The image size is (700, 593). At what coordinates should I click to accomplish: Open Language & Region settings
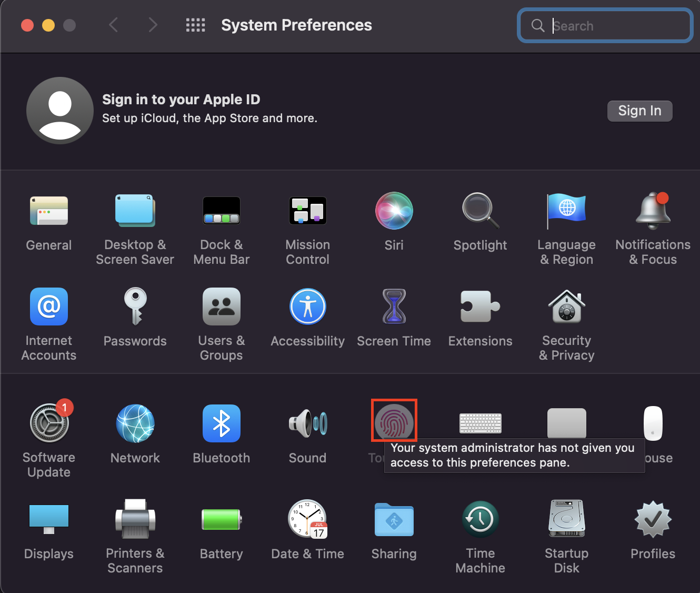tap(567, 211)
